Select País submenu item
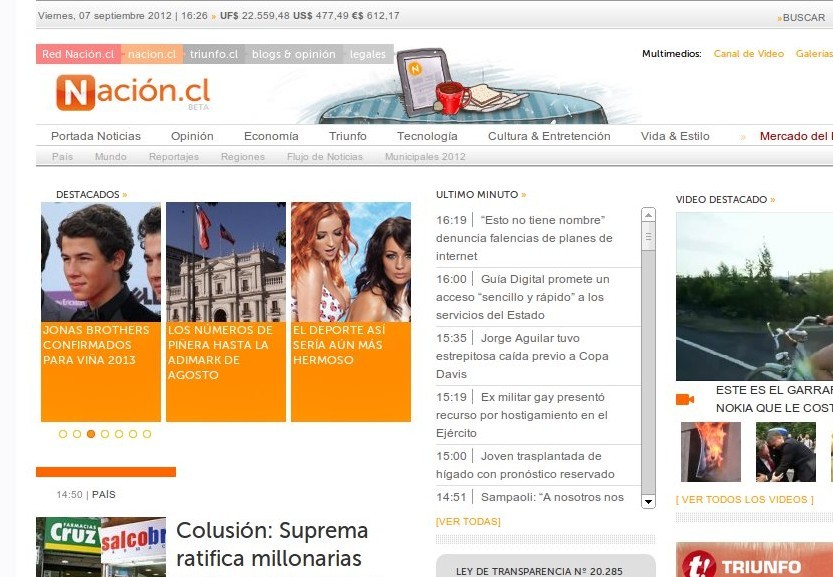 (62, 157)
